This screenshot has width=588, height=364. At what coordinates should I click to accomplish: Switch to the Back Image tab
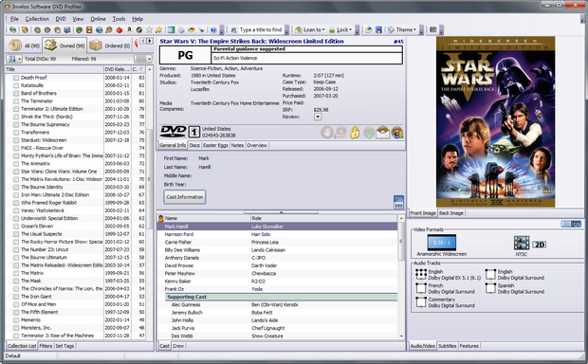pyautogui.click(x=451, y=213)
